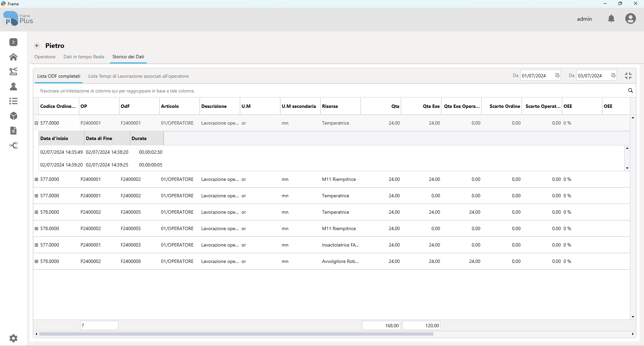Click the search magnifier icon in the grid
The image size is (644, 346).
[x=630, y=90]
